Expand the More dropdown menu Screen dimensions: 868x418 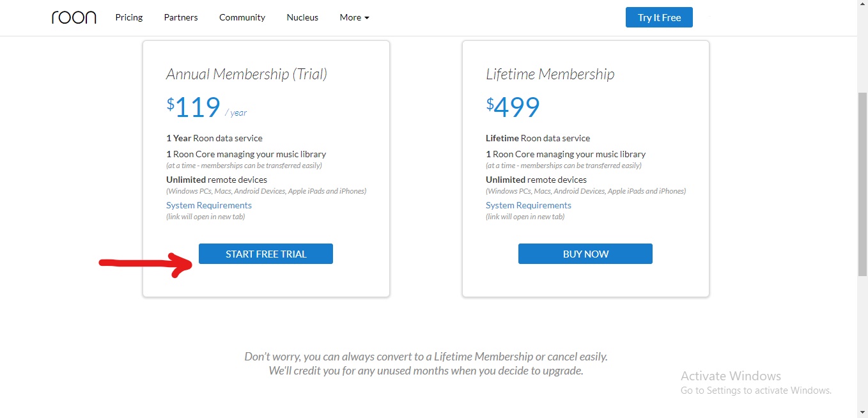[354, 17]
